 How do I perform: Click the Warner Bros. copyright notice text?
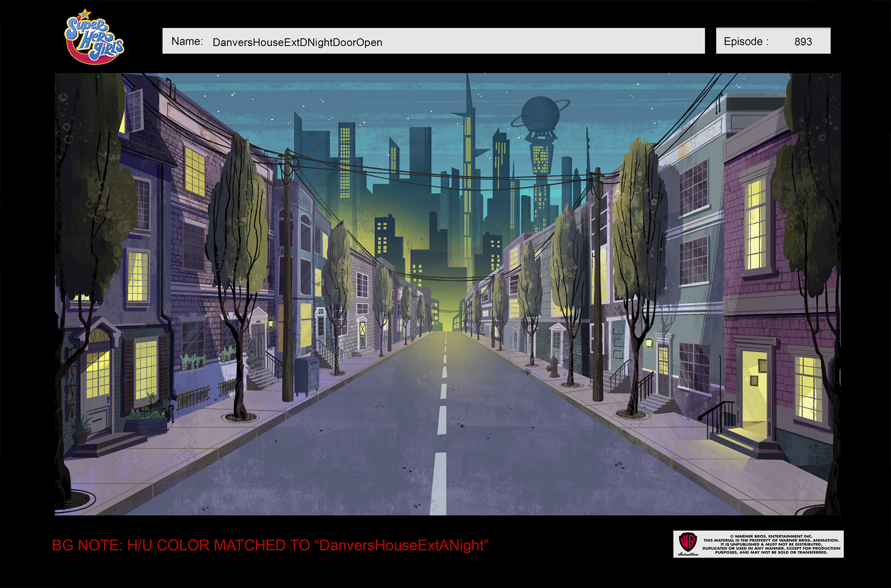(771, 544)
